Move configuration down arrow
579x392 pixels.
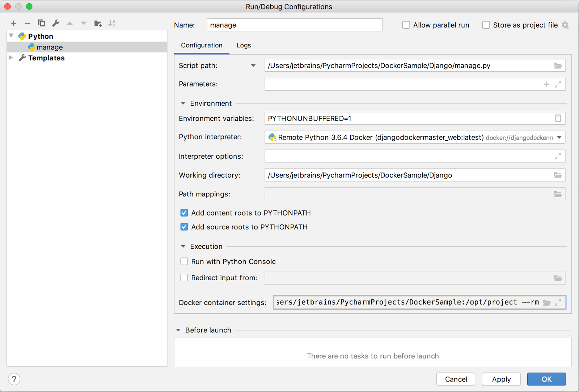[x=84, y=23]
